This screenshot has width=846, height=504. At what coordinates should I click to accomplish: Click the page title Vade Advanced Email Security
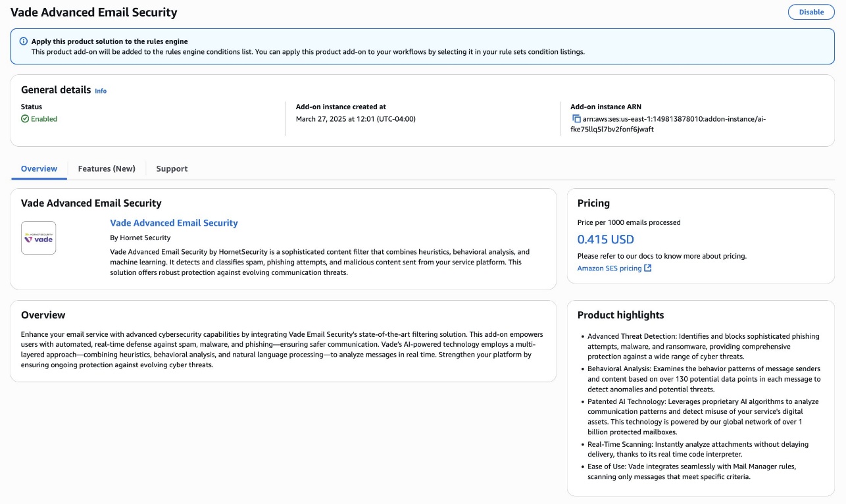click(93, 13)
